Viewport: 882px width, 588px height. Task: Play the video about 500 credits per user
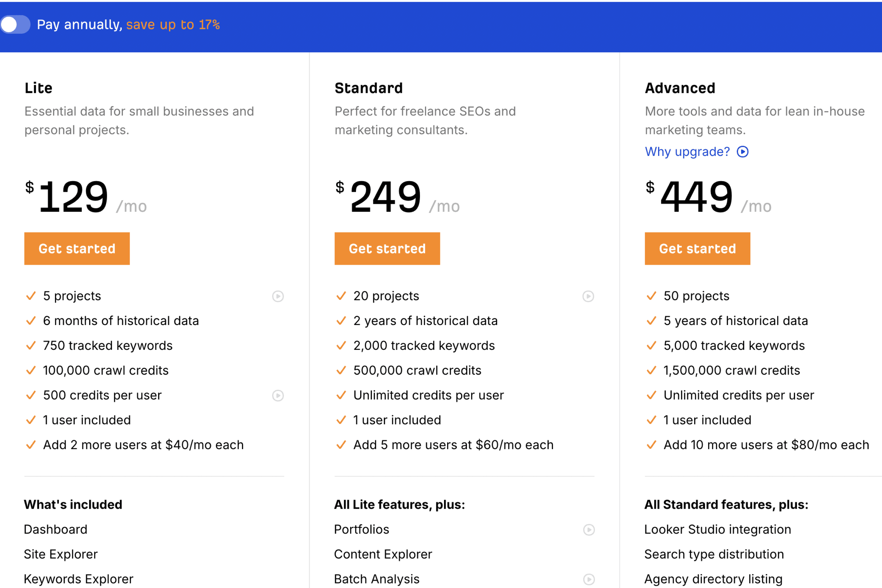click(x=278, y=396)
